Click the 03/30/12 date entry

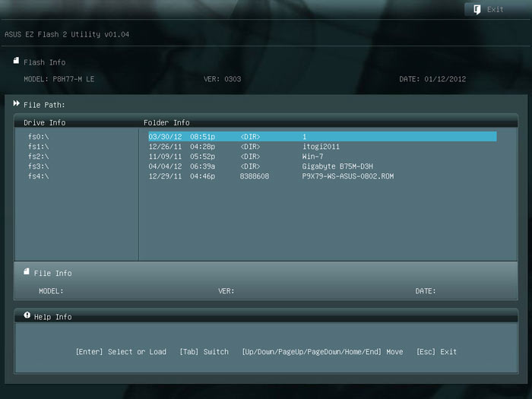pos(165,137)
